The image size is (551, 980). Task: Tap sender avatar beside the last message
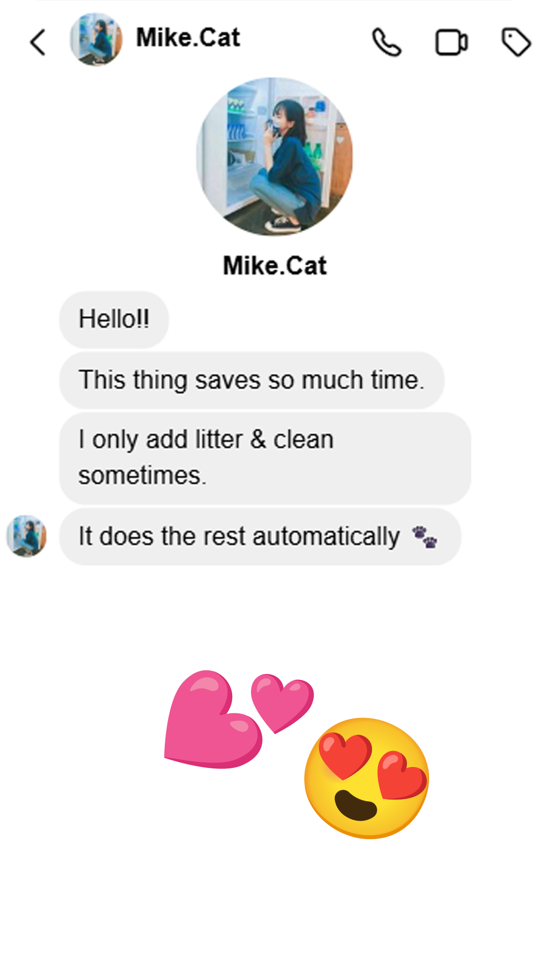click(26, 536)
